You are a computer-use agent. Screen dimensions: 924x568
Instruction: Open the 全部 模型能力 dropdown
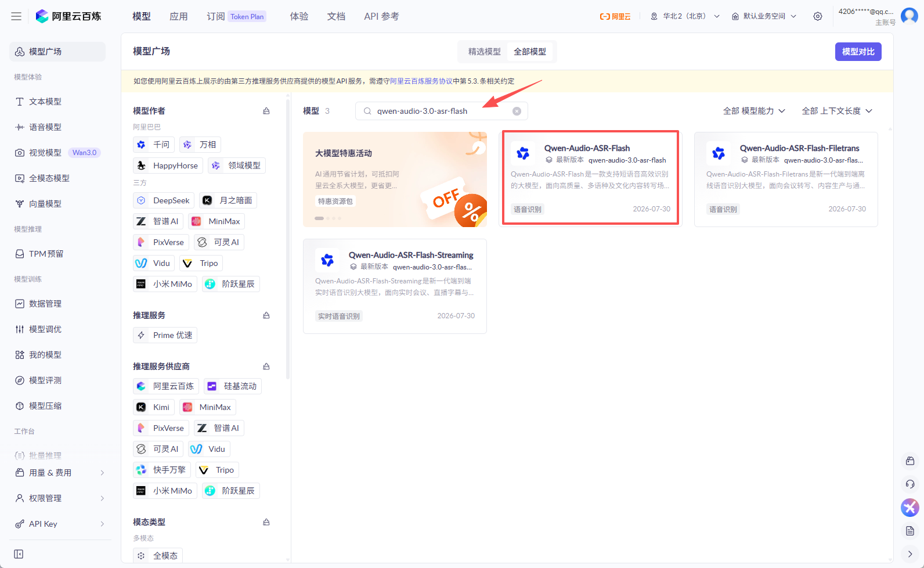pos(754,111)
